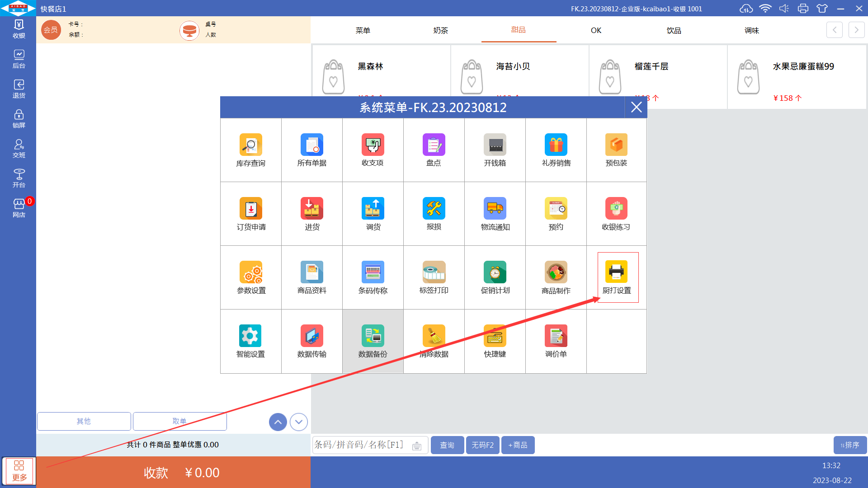Viewport: 868px width, 488px height.
Task: Focus the 条码/拼音码/名称 search field
Action: [370, 445]
